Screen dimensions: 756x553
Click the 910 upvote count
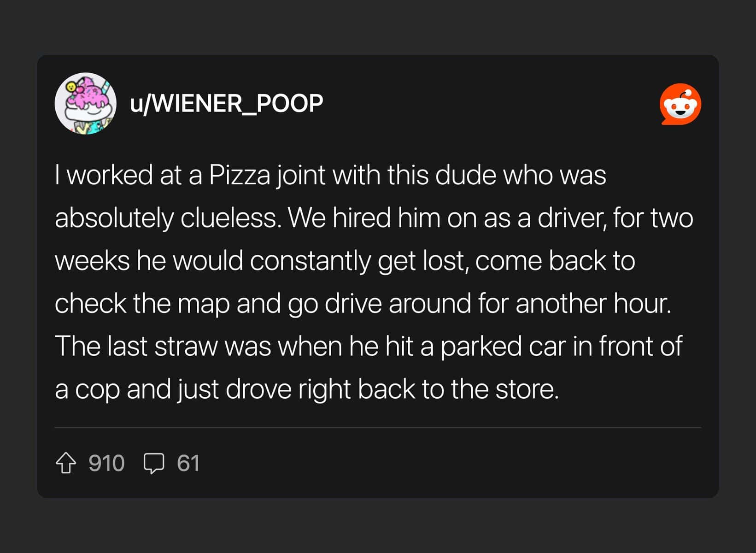[x=106, y=463]
